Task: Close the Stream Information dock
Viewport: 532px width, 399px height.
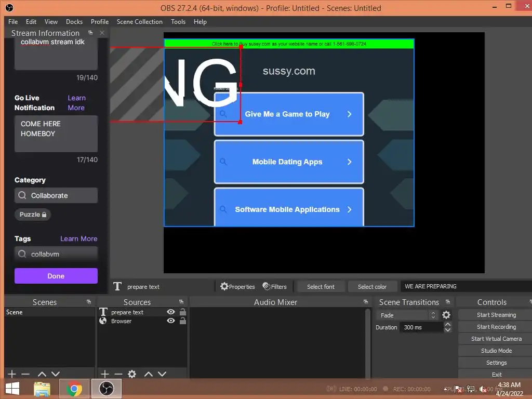Action: coord(102,33)
